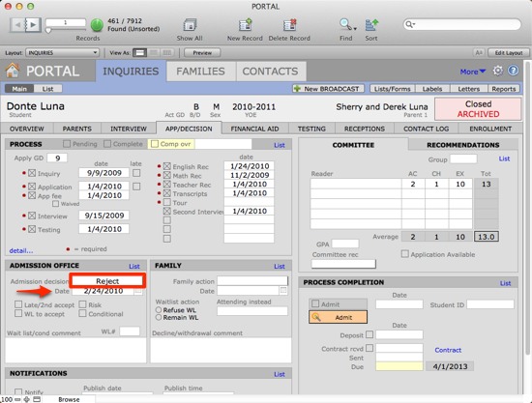Screen dimensions: 532x403
Task: Open the Committee rec field
Action: coord(343,264)
